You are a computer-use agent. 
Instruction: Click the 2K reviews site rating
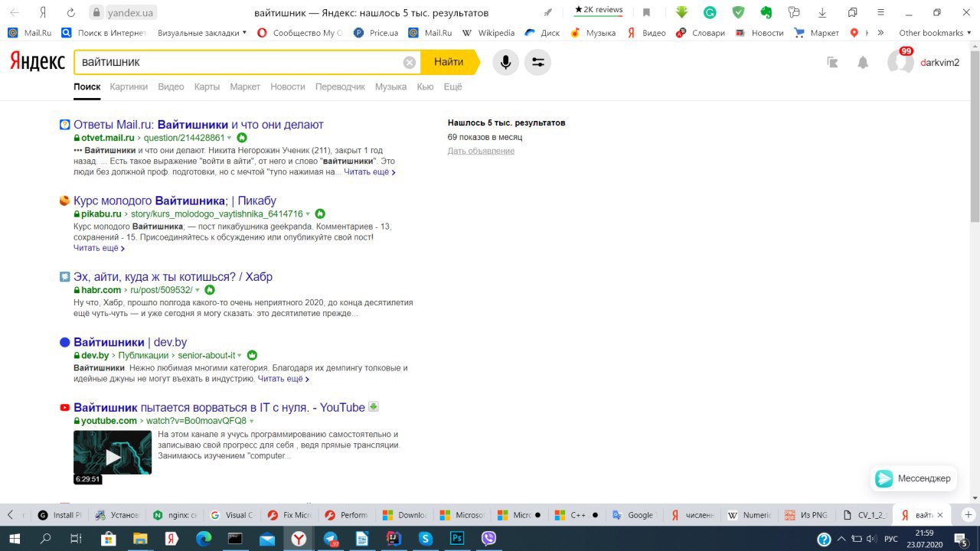click(x=599, y=10)
